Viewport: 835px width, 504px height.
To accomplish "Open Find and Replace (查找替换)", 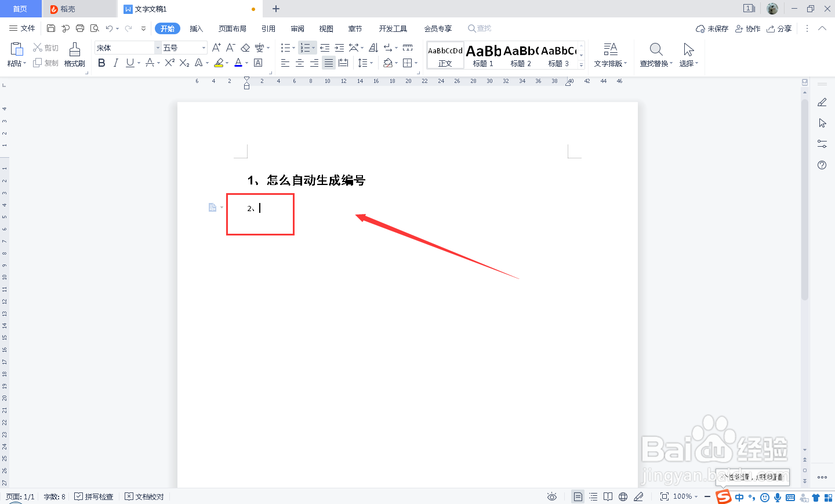I will point(655,55).
